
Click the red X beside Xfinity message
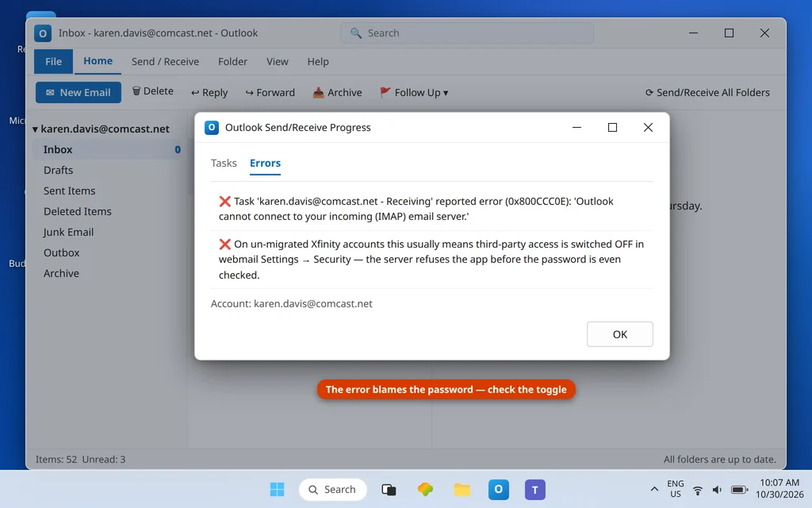(x=224, y=244)
